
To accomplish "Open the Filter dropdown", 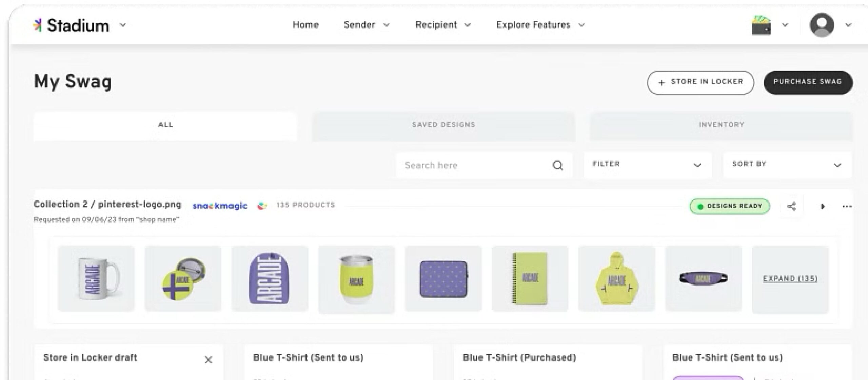I will coord(647,165).
